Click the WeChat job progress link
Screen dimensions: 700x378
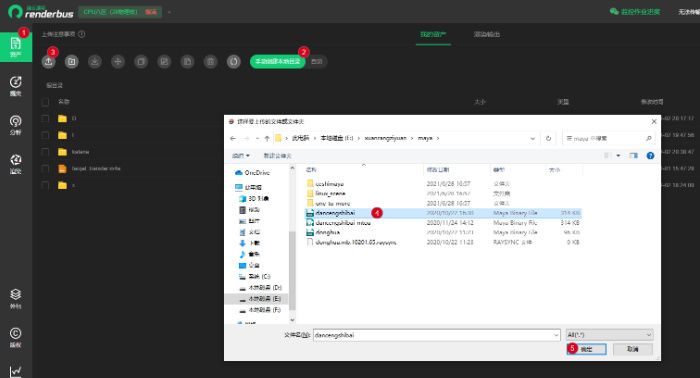point(635,12)
